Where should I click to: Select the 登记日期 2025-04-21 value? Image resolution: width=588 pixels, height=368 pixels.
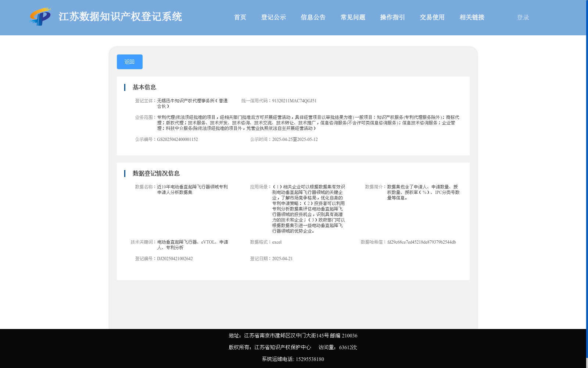pos(282,258)
